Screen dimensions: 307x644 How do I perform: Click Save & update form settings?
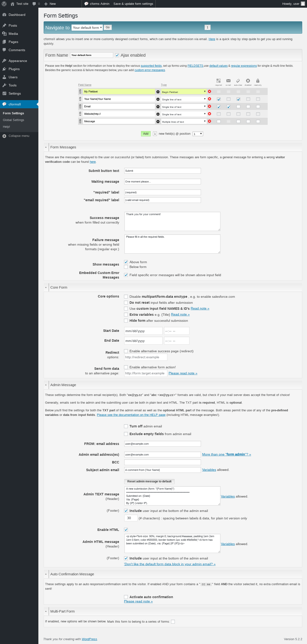[x=133, y=4]
